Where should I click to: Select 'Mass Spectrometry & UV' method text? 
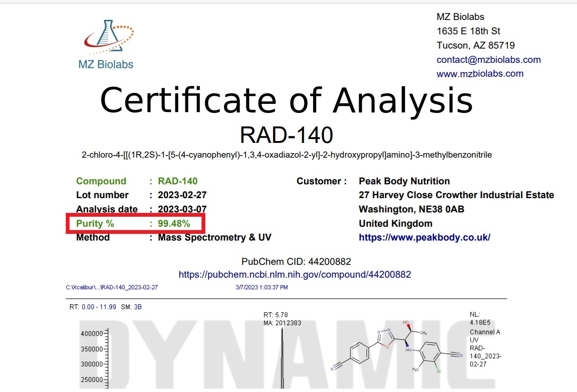click(215, 237)
